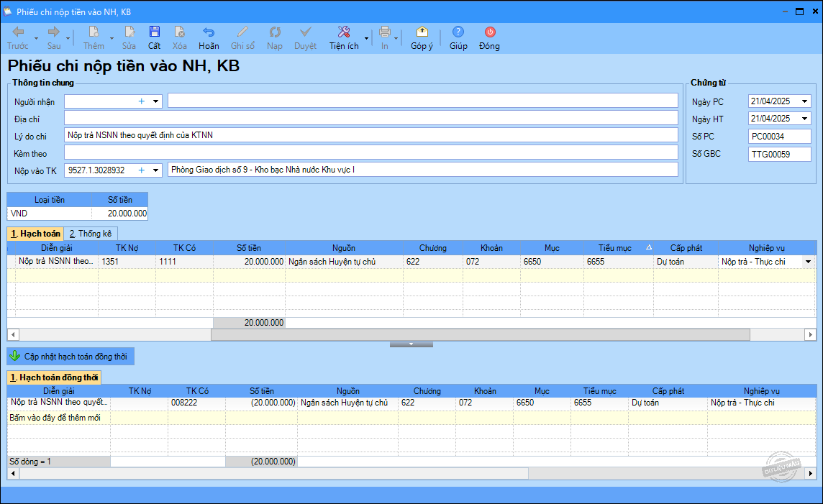The image size is (823, 504).
Task: Click the Lý do chi reason field
Action: coord(371,135)
